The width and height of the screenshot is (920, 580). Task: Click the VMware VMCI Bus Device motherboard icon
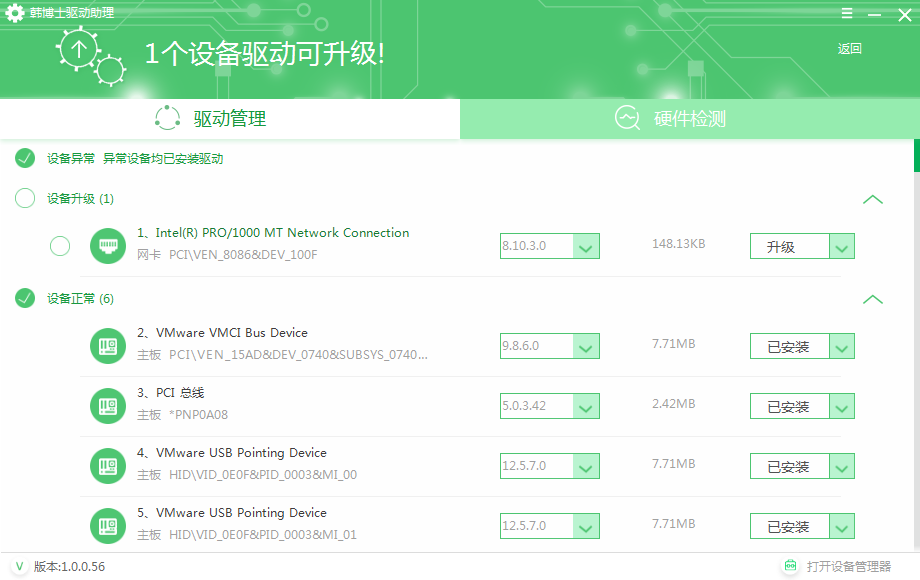pos(107,346)
